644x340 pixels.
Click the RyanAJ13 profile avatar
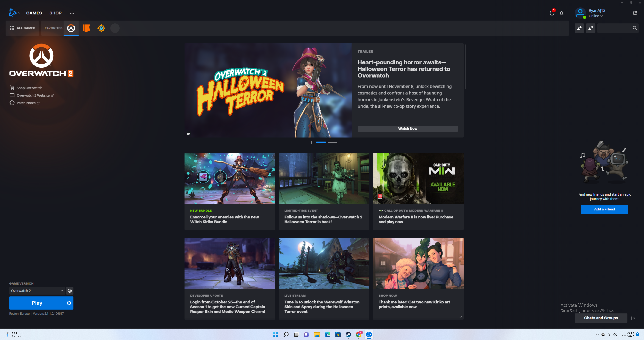point(580,13)
